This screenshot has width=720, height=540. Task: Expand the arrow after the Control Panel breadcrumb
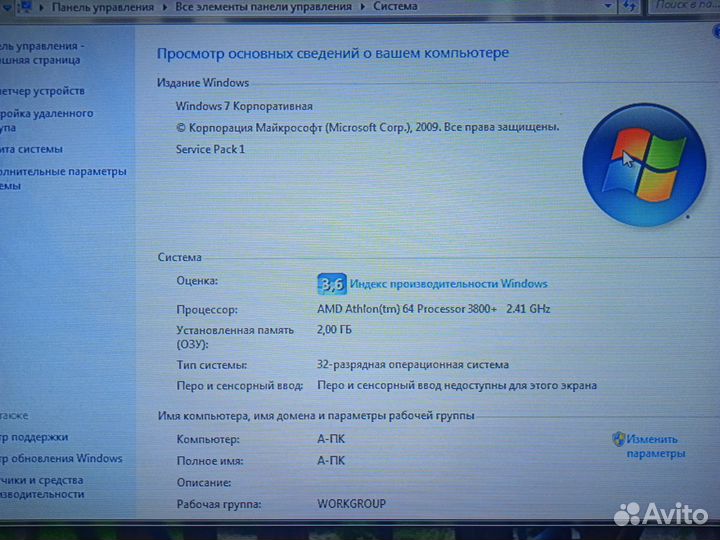coord(164,7)
